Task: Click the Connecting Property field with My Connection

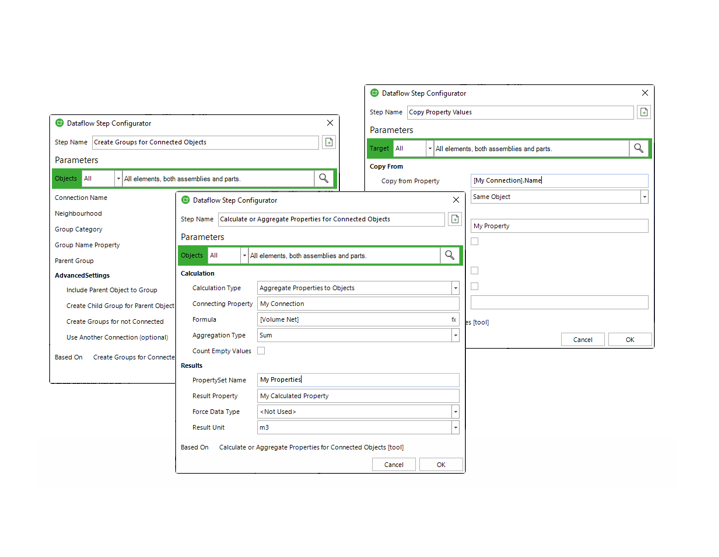Action: [x=358, y=303]
